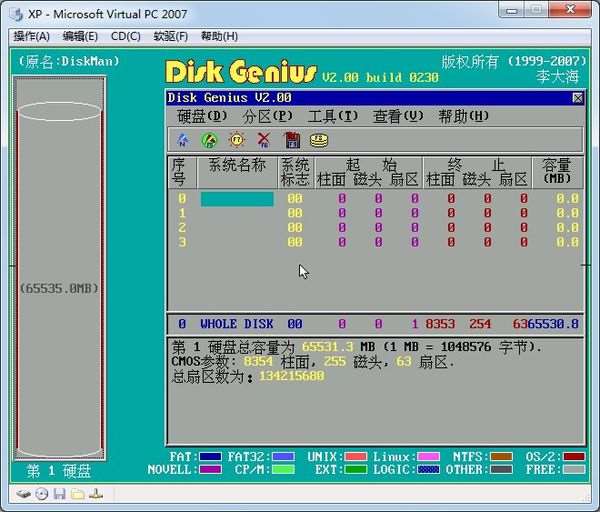Click the network adapter icon in the Virtual PC status bar
The image size is (600, 512).
[x=96, y=494]
